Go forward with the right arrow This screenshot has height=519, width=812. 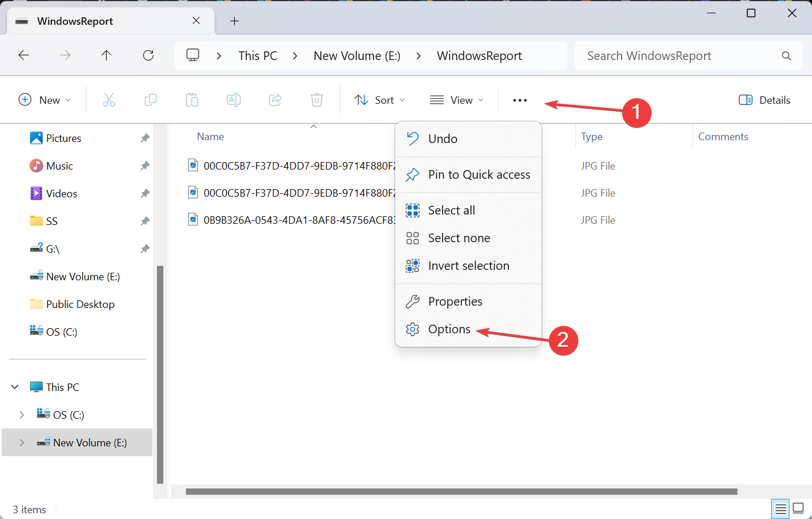(x=65, y=55)
